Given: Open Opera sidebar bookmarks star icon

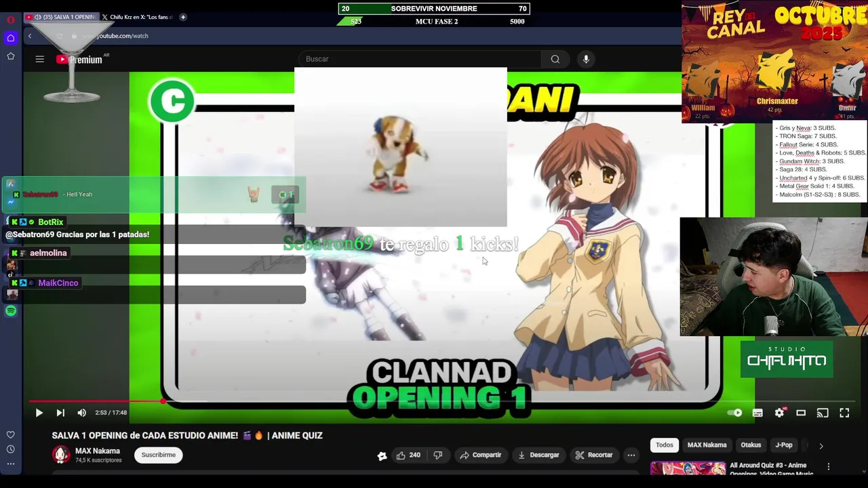Looking at the screenshot, I should click(x=11, y=56).
